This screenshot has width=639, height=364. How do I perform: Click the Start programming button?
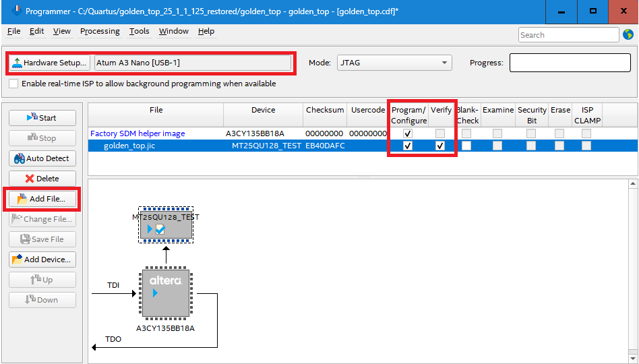[42, 118]
